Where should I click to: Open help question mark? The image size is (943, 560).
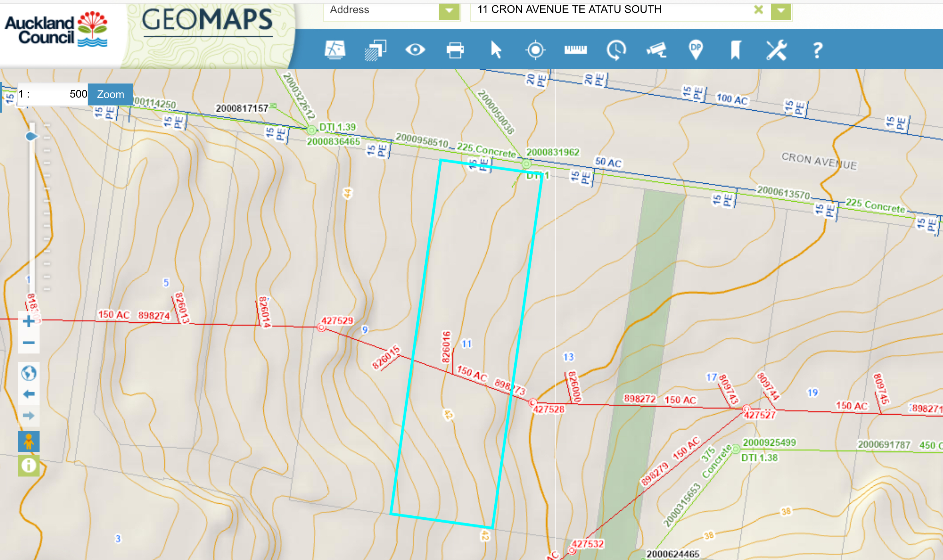pos(817,50)
